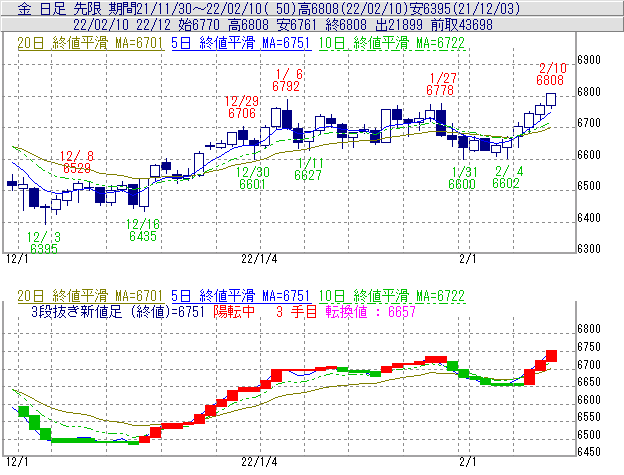Click the 12/16 low label 6435
Image resolution: width=624 pixels, height=475 pixels.
coord(142,236)
